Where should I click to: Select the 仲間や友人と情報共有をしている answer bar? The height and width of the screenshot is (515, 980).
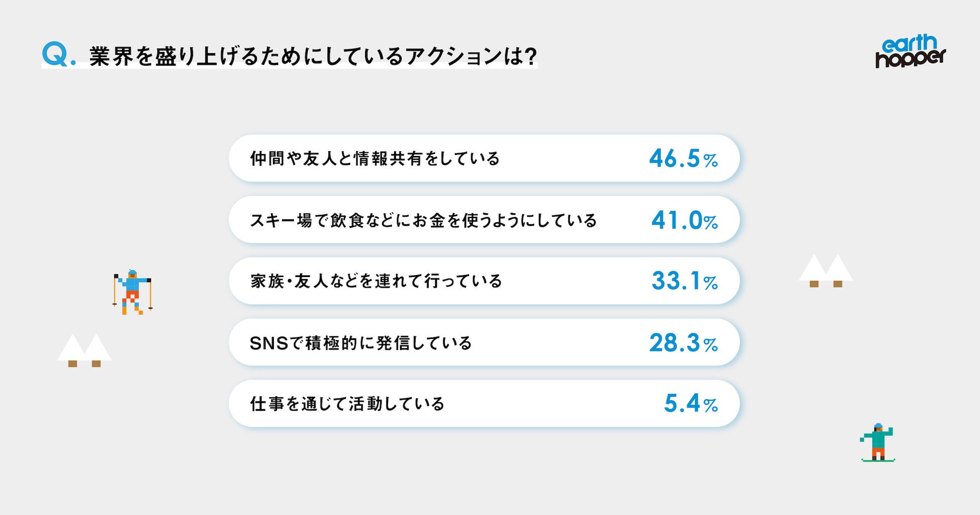coord(483,158)
